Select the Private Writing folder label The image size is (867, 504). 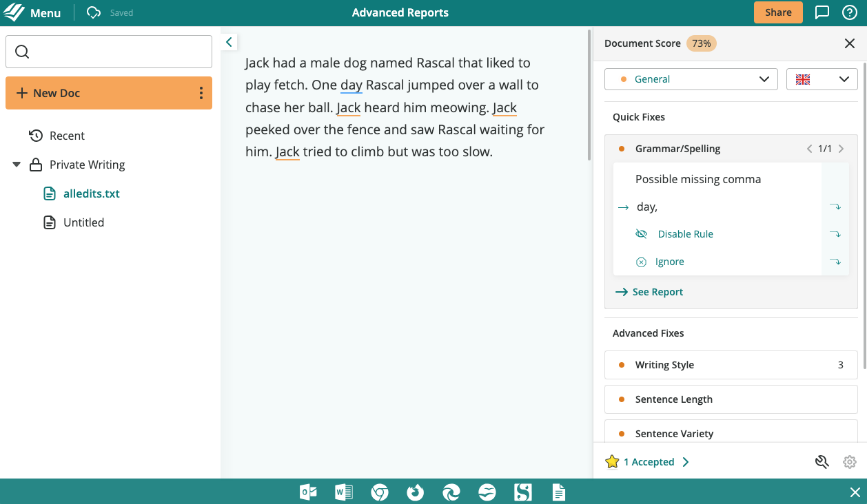[88, 165]
